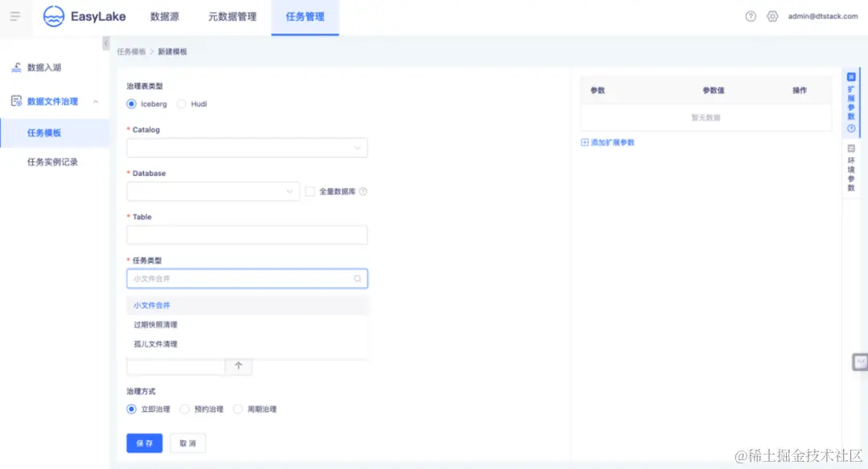The image size is (868, 469).
Task: Click the 数据文件治理 sidebar icon
Action: pos(17,102)
